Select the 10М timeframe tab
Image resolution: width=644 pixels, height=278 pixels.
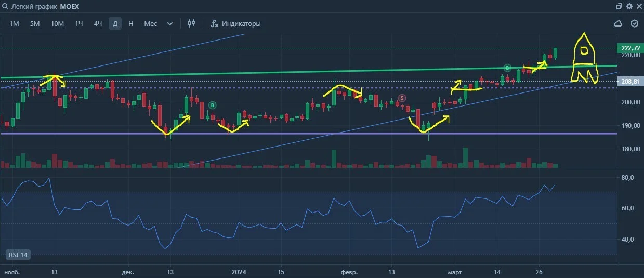click(57, 23)
